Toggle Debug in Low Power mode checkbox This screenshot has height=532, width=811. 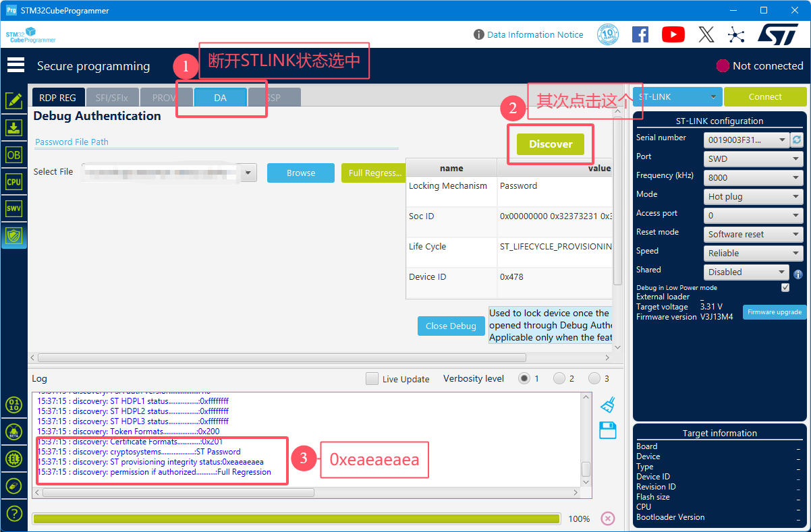(785, 287)
